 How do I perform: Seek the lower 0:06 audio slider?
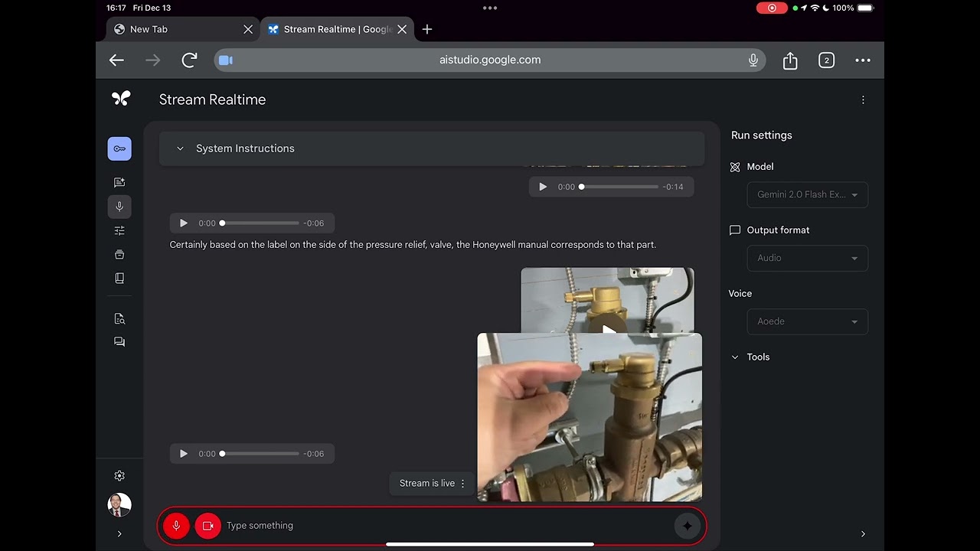tap(260, 454)
